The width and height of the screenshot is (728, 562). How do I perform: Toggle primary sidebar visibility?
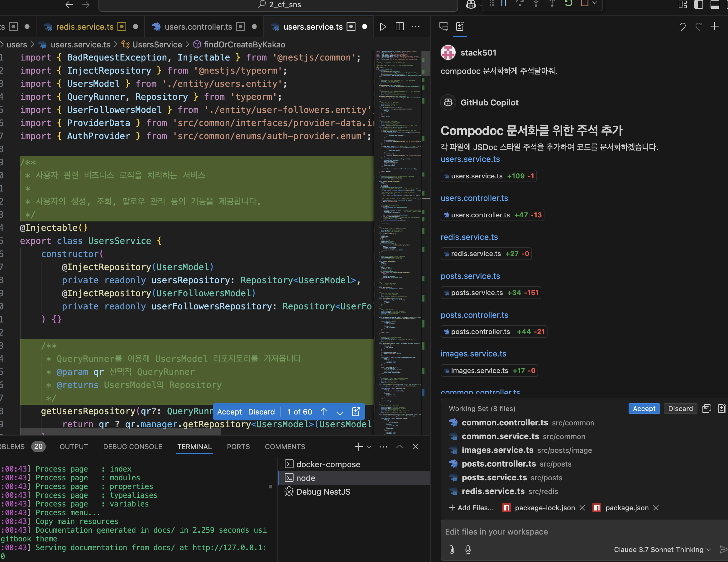(x=698, y=5)
